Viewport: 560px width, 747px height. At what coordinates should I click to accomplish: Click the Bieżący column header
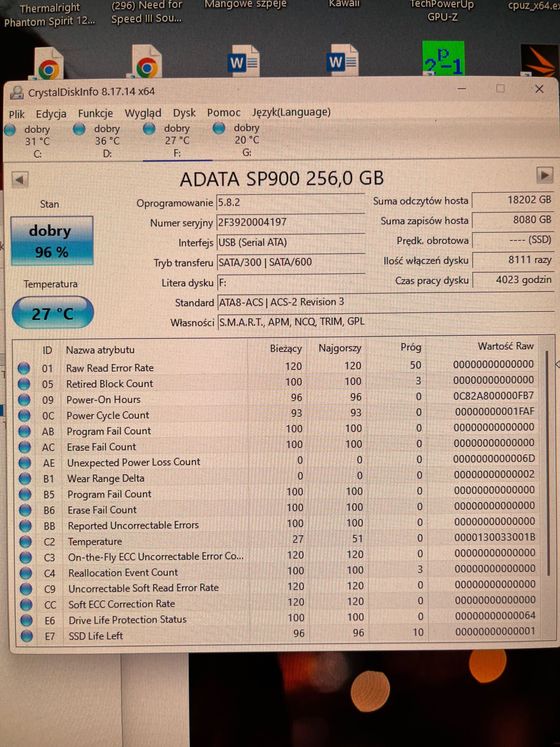tap(286, 349)
